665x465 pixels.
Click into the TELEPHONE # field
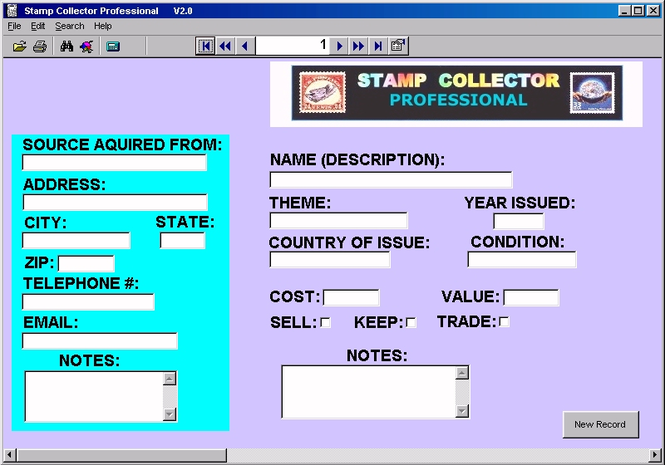pos(88,302)
